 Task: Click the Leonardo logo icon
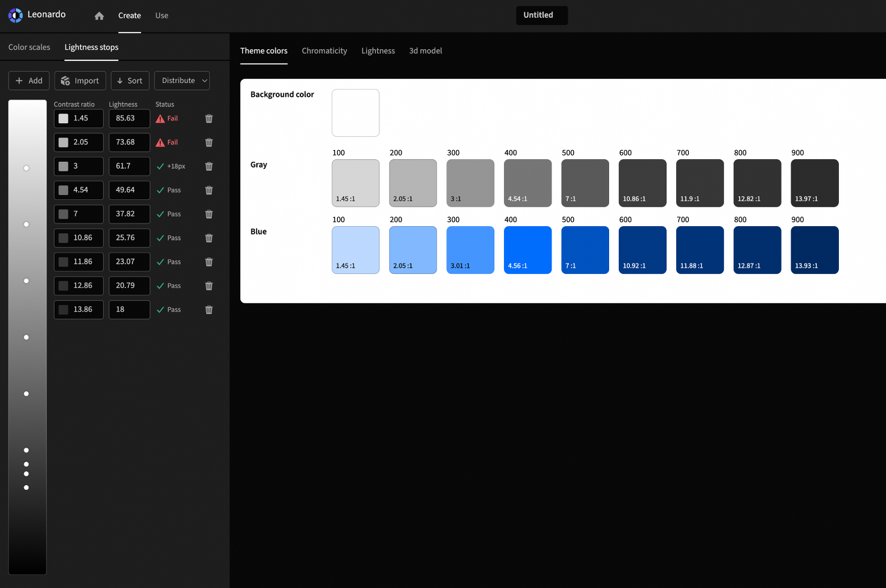(x=15, y=15)
